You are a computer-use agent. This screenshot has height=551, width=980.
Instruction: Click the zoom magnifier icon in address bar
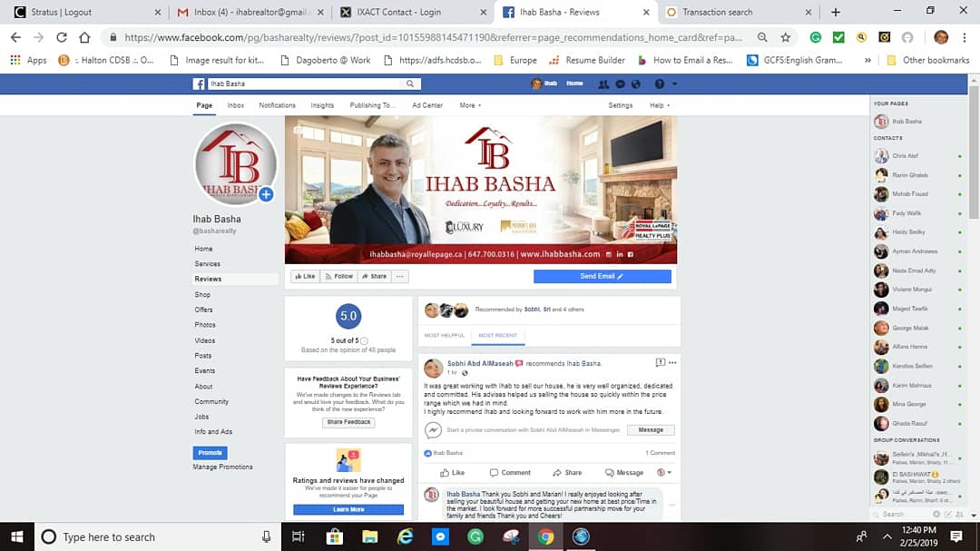point(762,37)
